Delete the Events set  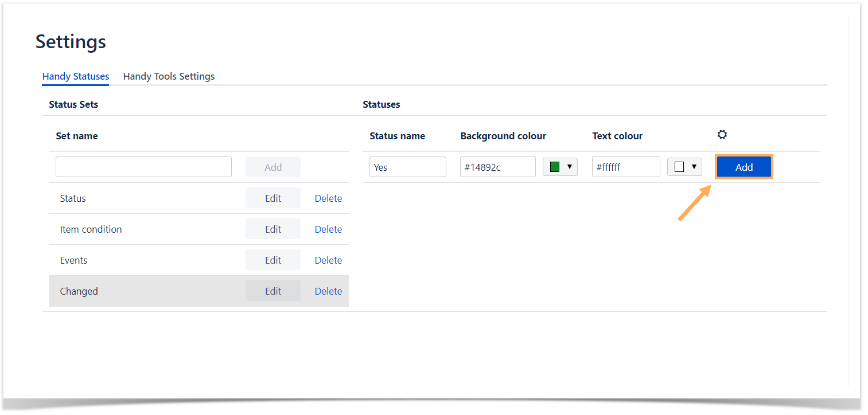pyautogui.click(x=328, y=260)
